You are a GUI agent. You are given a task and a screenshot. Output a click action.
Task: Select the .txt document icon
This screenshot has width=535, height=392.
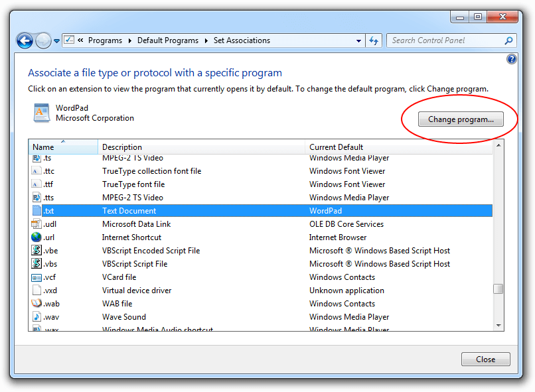[36, 211]
